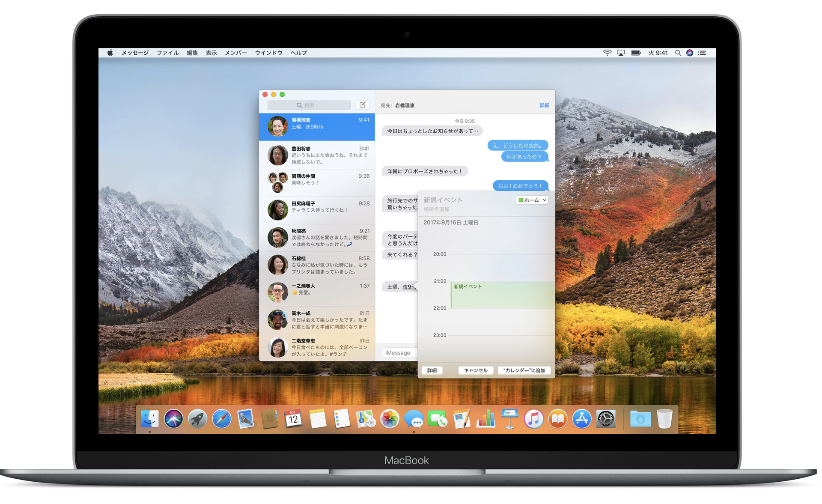Open App Store icon in Dock
Image resolution: width=822 pixels, height=504 pixels.
pos(581,418)
